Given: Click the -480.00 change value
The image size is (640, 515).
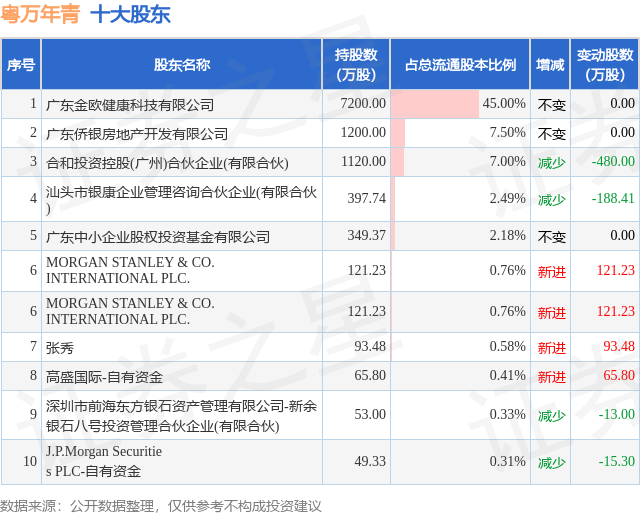Looking at the screenshot, I should [613, 161].
